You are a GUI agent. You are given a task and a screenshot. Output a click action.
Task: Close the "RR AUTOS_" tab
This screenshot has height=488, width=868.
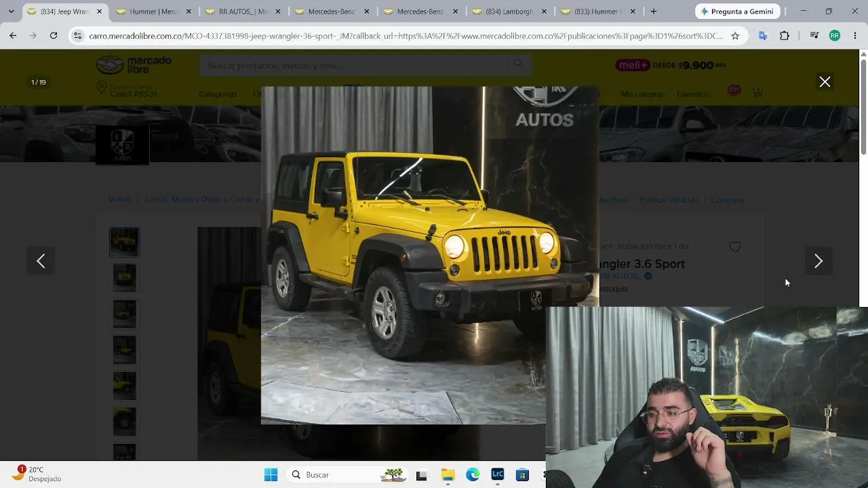click(x=277, y=12)
